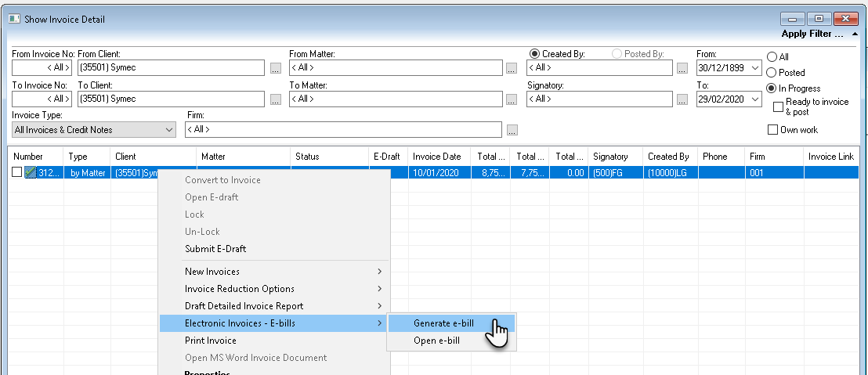Click the From Matter field
This screenshot has height=375, width=868.
[x=396, y=68]
